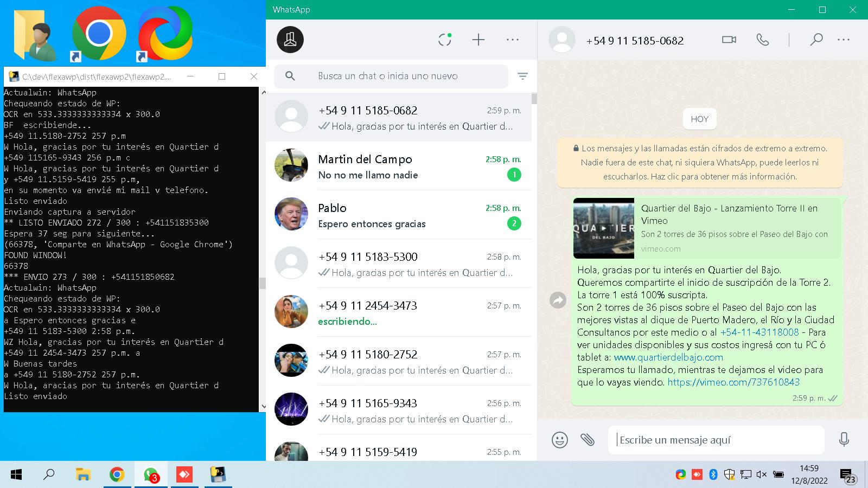Viewport: 868px width, 488px height.
Task: Click the chat list scrollbar
Action: 534,99
